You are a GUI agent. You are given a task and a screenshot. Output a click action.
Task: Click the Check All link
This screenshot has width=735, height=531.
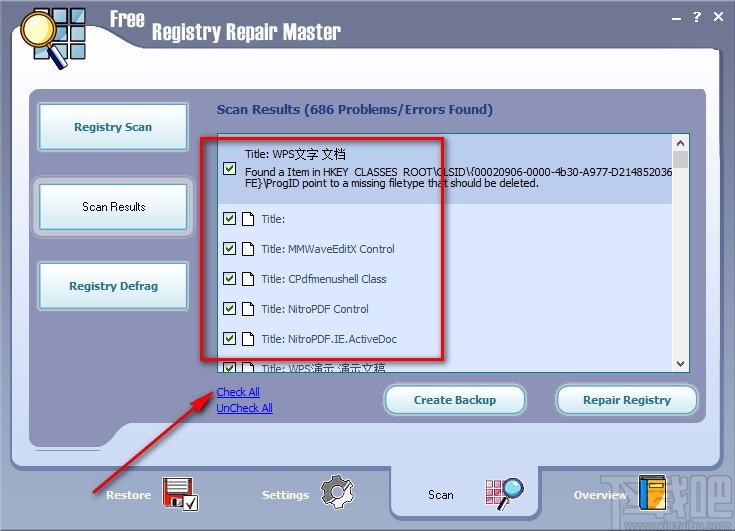click(238, 392)
